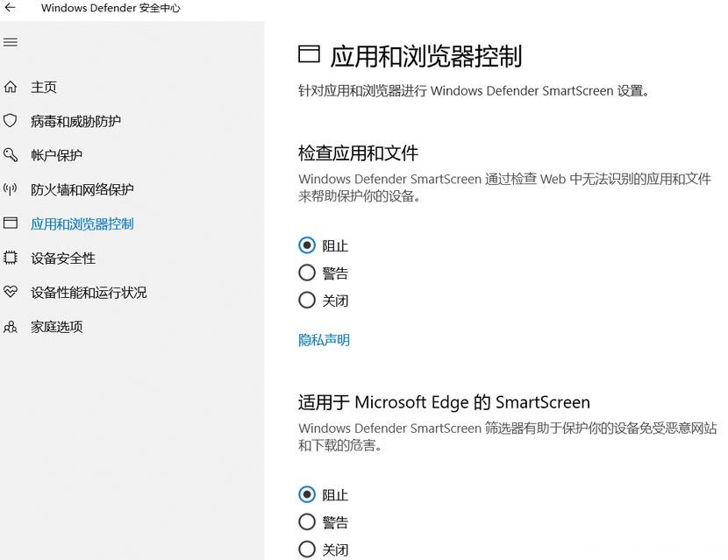Select 关闭 under Microsoft Edge SmartScreen
728x560 pixels.
(307, 549)
